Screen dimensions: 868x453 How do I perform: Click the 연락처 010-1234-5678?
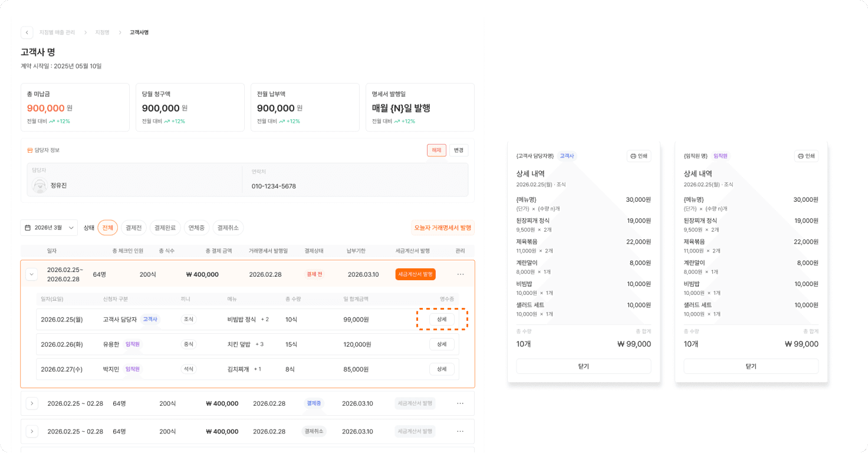point(274,186)
